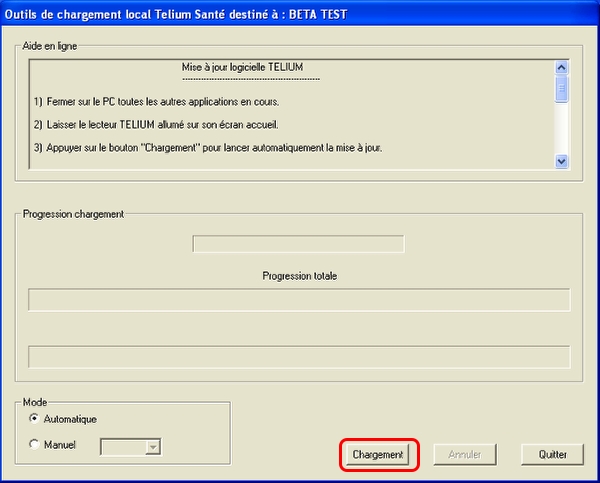Click the help text scroll up arrow
This screenshot has width=600, height=483.
click(x=561, y=68)
